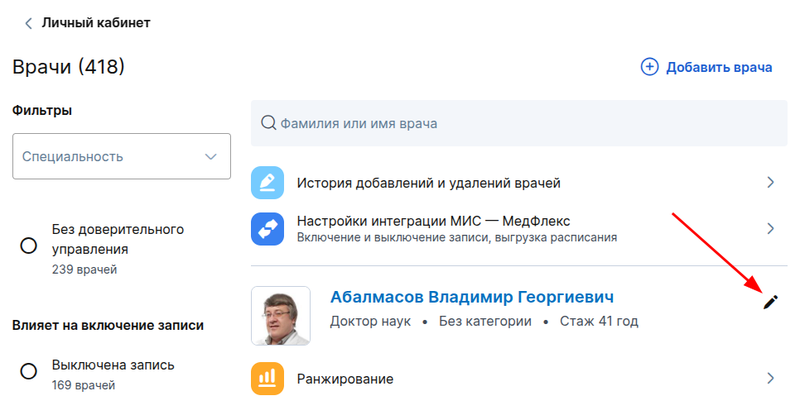The height and width of the screenshot is (415, 800).
Task: Click the Врачи (418) page heading
Action: pyautogui.click(x=68, y=67)
